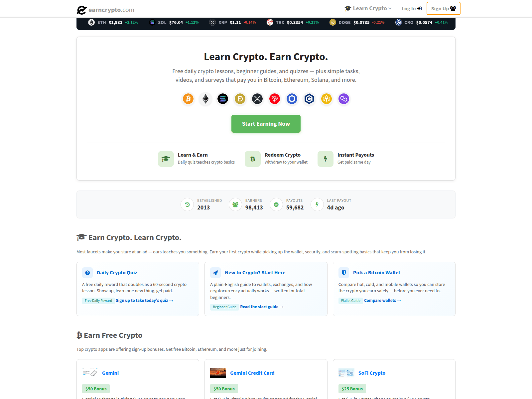Click the purple Polygon coin icon
Viewport: 532px width, 399px height.
(x=344, y=99)
